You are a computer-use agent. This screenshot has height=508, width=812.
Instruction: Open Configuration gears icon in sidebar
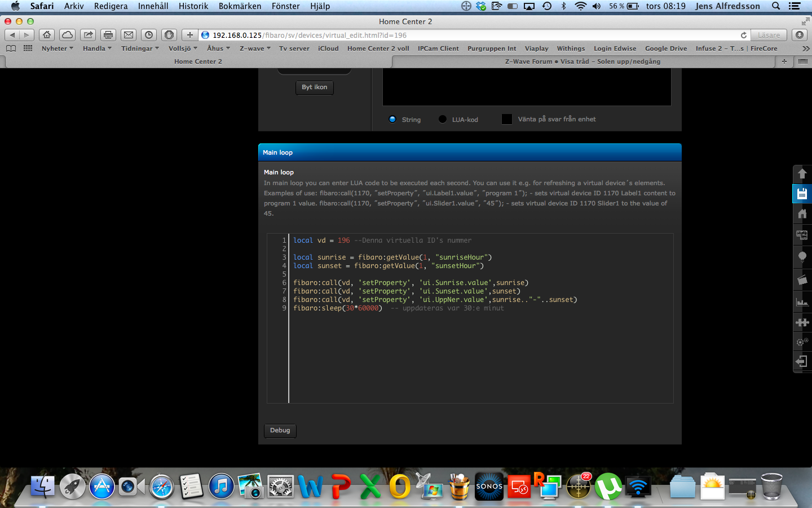coord(802,342)
